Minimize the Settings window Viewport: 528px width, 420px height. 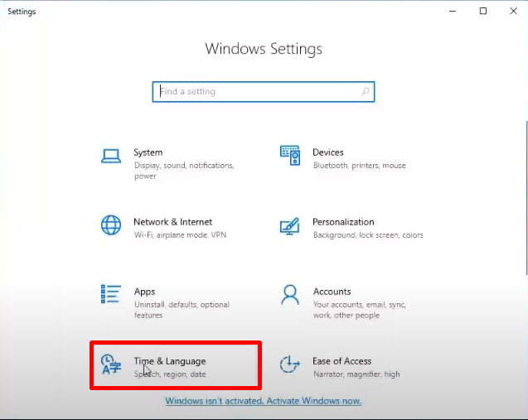[453, 11]
